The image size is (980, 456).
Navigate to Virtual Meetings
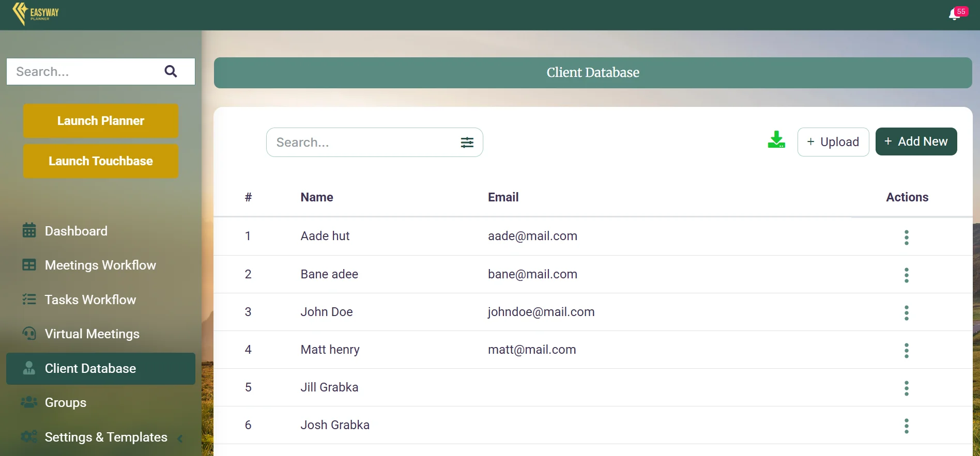(92, 334)
